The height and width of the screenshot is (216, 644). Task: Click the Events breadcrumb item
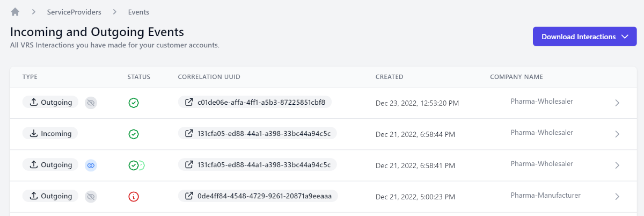click(x=138, y=12)
